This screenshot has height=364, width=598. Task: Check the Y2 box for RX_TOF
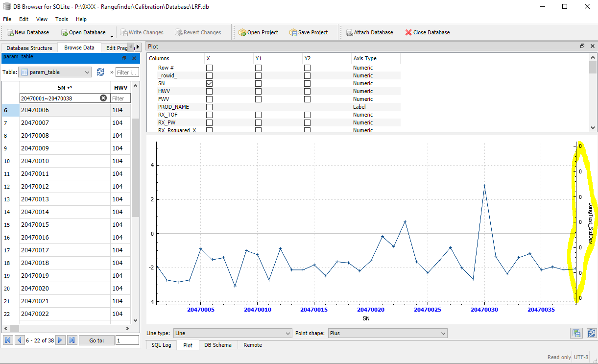coord(307,115)
